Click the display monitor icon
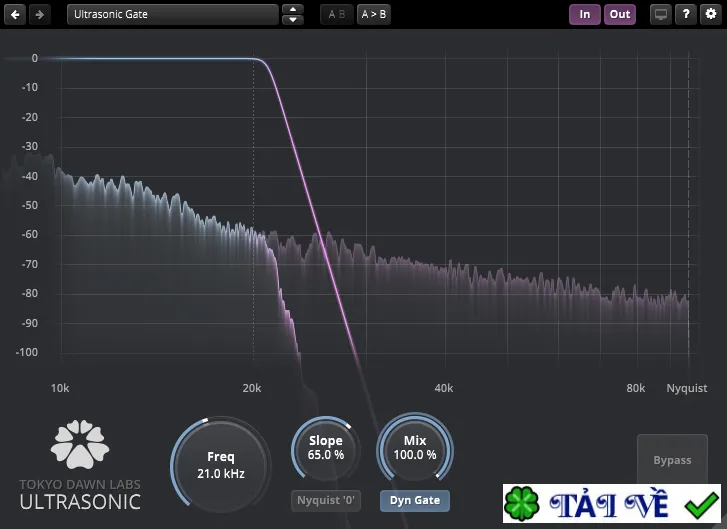727x529 pixels. 661,14
